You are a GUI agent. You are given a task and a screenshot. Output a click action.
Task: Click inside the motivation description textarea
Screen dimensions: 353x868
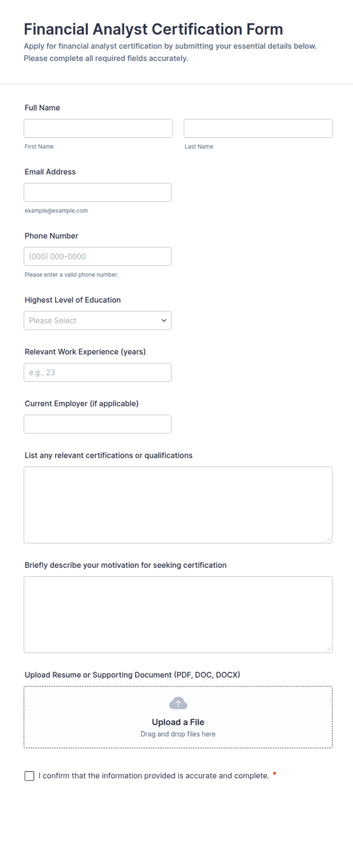(178, 615)
